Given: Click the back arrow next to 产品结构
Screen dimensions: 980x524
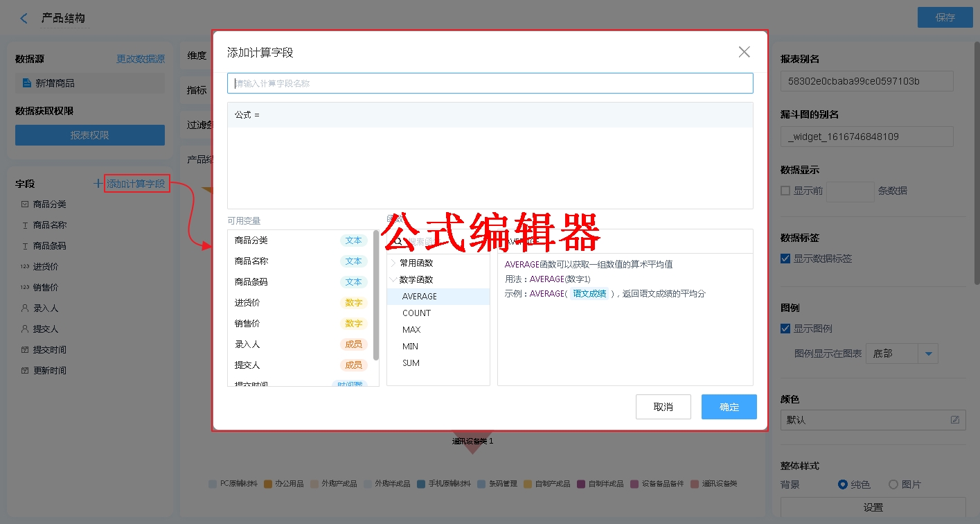Looking at the screenshot, I should pyautogui.click(x=24, y=19).
